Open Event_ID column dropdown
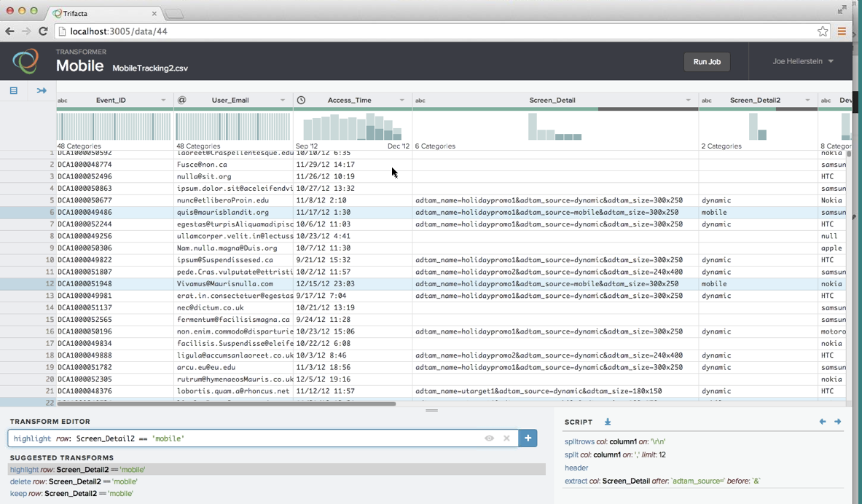862x504 pixels. 163,100
